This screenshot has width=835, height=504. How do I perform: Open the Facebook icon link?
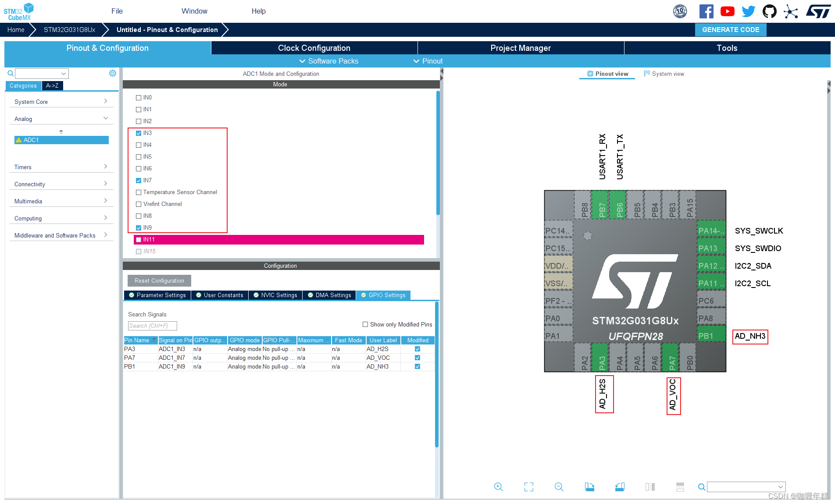[706, 11]
